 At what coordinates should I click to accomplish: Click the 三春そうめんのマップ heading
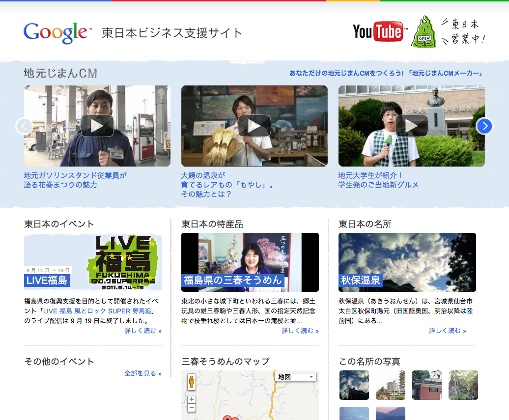226,361
